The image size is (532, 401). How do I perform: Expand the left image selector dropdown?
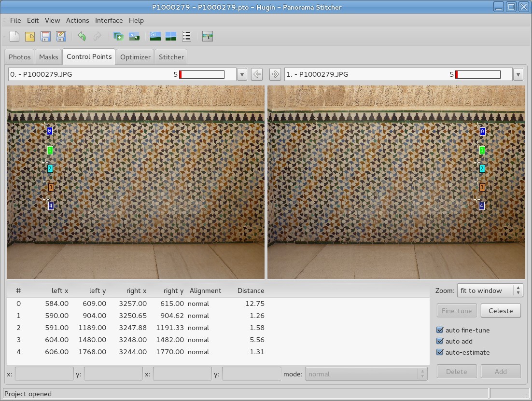(x=242, y=74)
